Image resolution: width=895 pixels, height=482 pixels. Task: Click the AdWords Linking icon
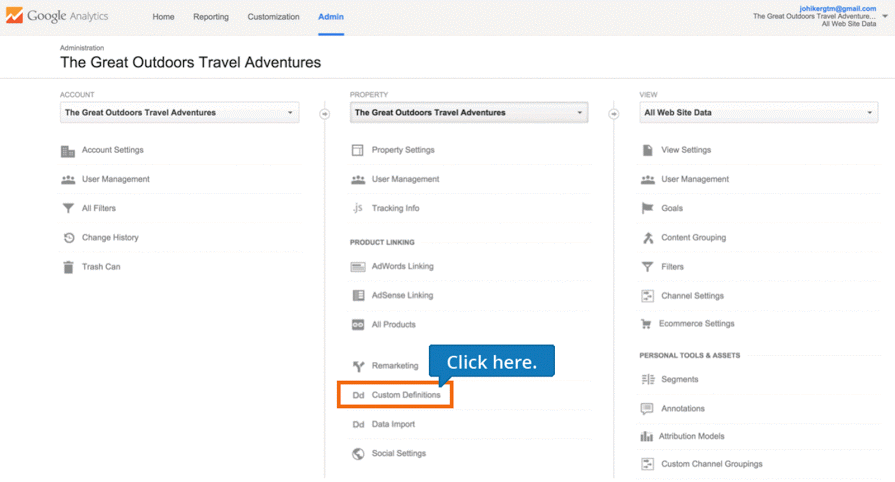click(x=358, y=267)
